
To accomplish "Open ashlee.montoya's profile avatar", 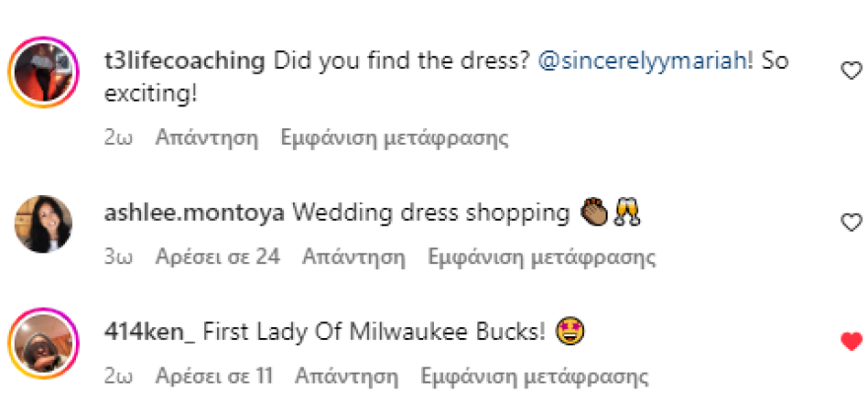I will pyautogui.click(x=42, y=224).
